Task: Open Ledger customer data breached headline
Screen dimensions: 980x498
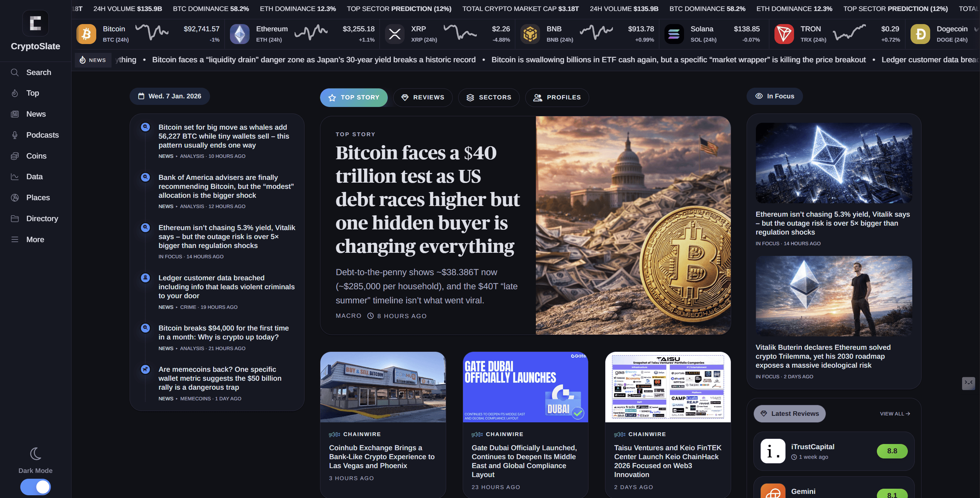Action: tap(227, 287)
